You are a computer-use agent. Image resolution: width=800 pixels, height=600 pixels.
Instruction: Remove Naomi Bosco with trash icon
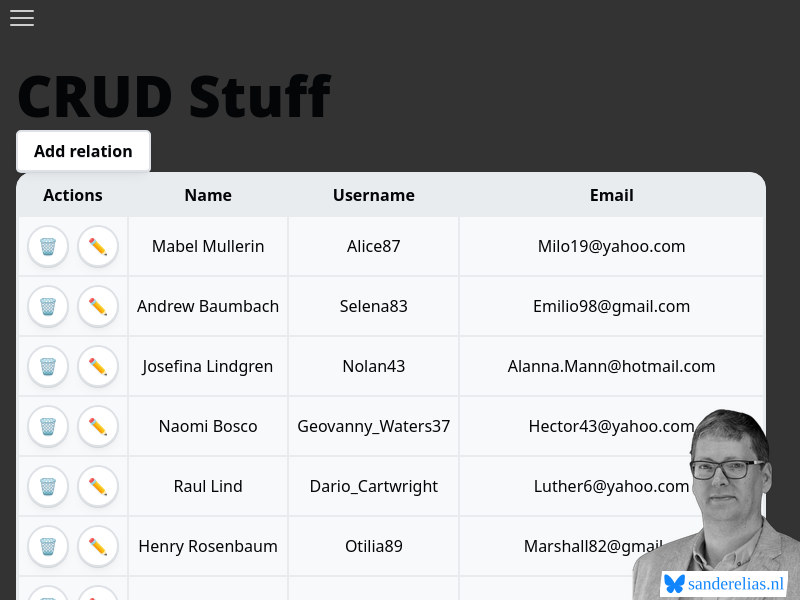click(x=48, y=427)
